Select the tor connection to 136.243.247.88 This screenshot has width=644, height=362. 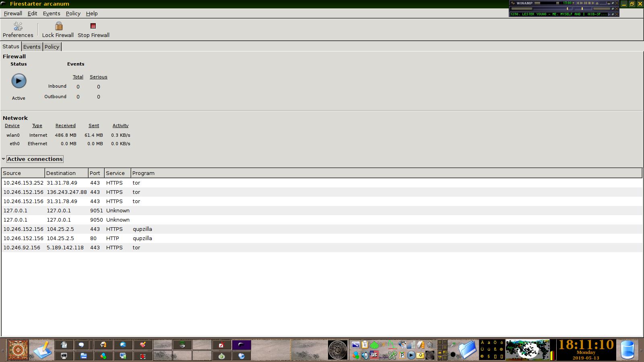322,192
